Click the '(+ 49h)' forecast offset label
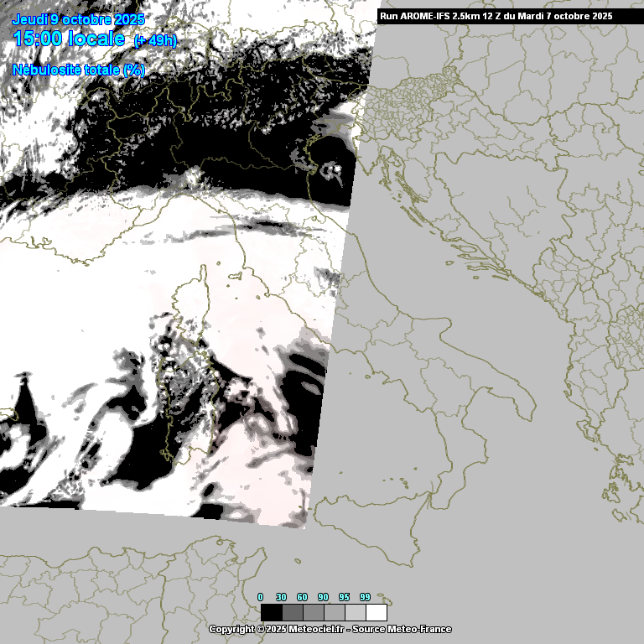644x644 pixels. pyautogui.click(x=156, y=40)
